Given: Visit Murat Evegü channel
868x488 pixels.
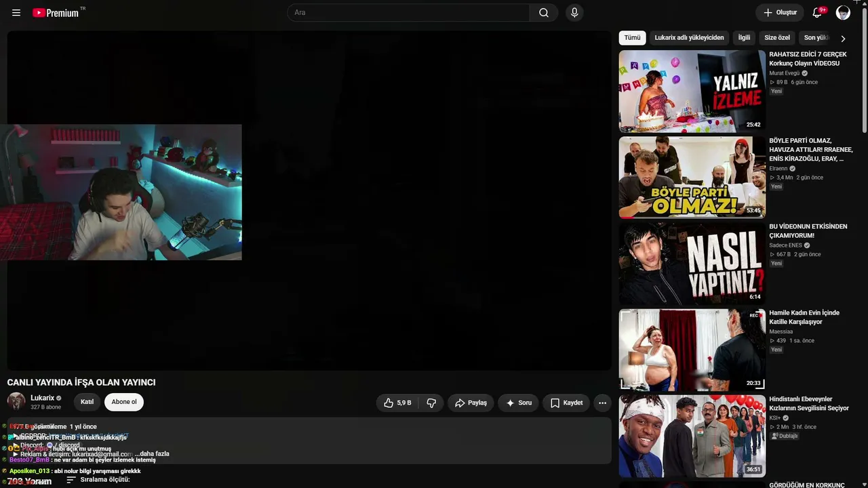Looking at the screenshot, I should pyautogui.click(x=784, y=73).
